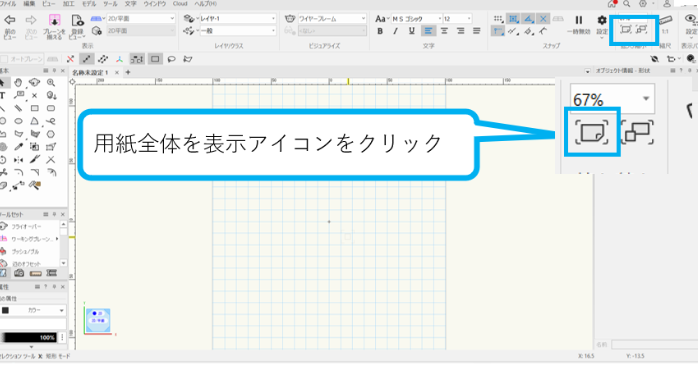Select the Regular Polygon hexagon tool

tap(51, 134)
